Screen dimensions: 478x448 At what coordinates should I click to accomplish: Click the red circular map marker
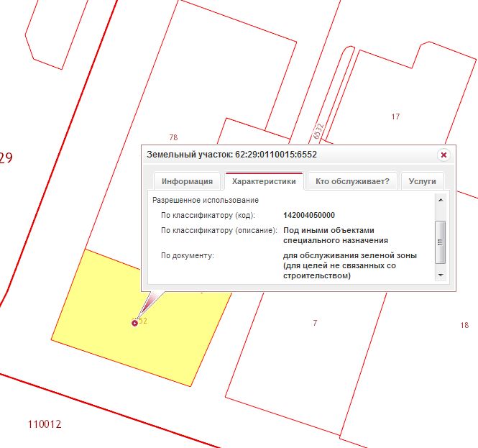pos(134,323)
